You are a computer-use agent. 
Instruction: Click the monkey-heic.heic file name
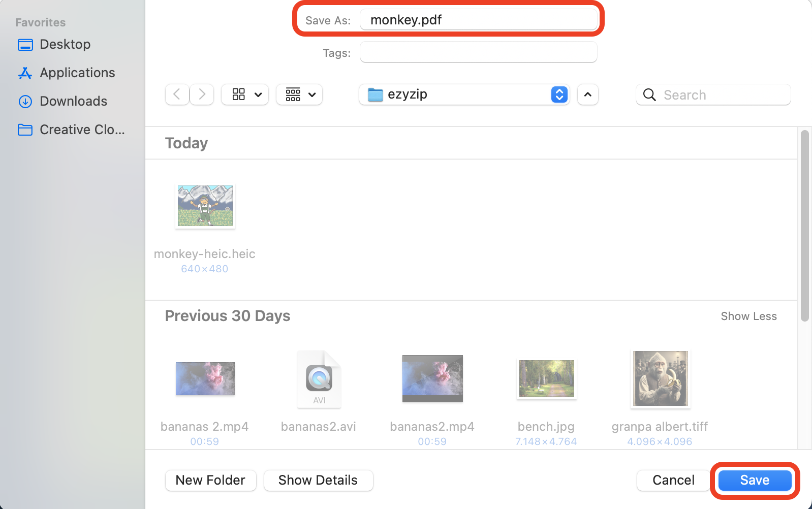click(205, 254)
